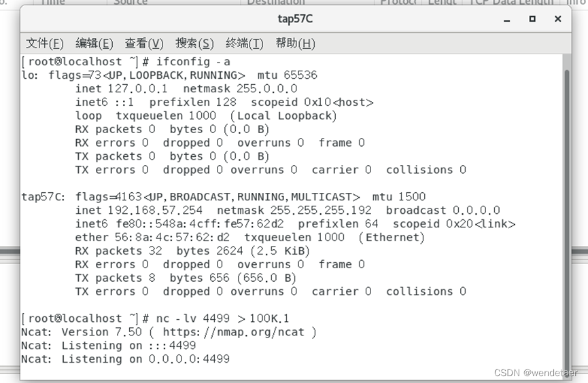Screen dimensions: 588x383
Task: Open the 查看(V) menu
Action: tap(144, 43)
